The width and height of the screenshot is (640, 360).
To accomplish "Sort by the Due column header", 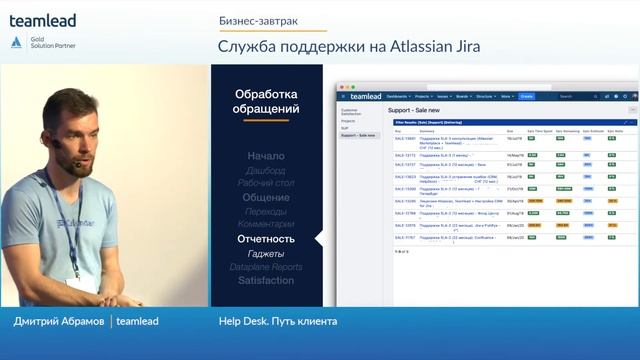I will [510, 131].
